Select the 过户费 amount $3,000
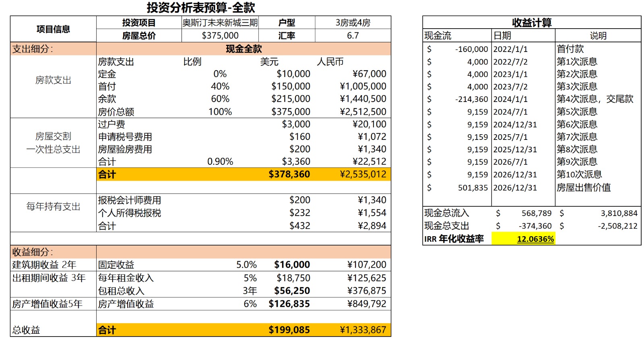Image resolution: width=644 pixels, height=339 pixels. (296, 124)
